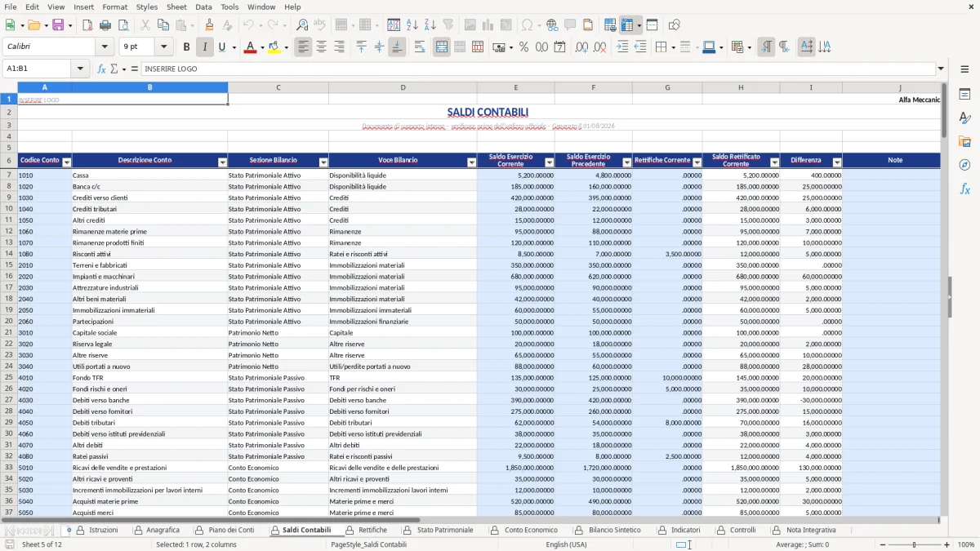Viewport: 980px width, 551px height.
Task: Open Font Name dropdown
Action: point(105,47)
